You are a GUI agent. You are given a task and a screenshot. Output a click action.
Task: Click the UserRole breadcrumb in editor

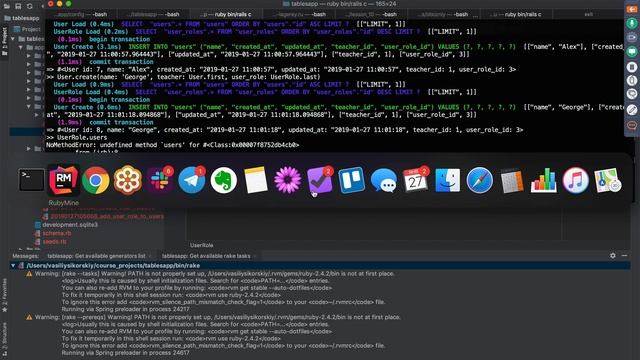pyautogui.click(x=202, y=245)
